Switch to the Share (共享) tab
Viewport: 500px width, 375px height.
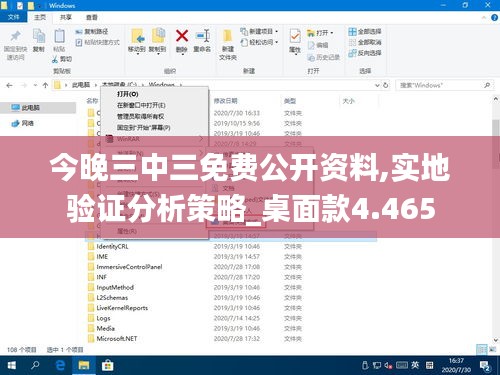66,17
